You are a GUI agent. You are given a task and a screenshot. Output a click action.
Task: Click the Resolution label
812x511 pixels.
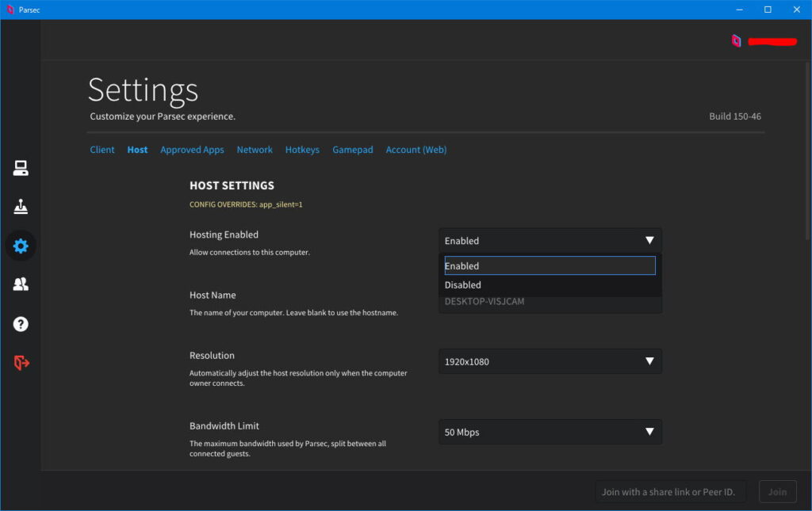[212, 355]
